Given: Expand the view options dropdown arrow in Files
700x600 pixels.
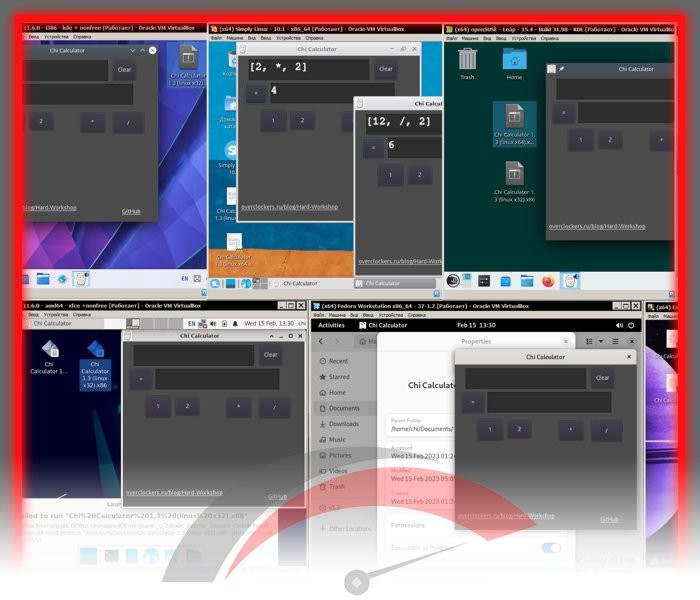Looking at the screenshot, I should (x=601, y=342).
